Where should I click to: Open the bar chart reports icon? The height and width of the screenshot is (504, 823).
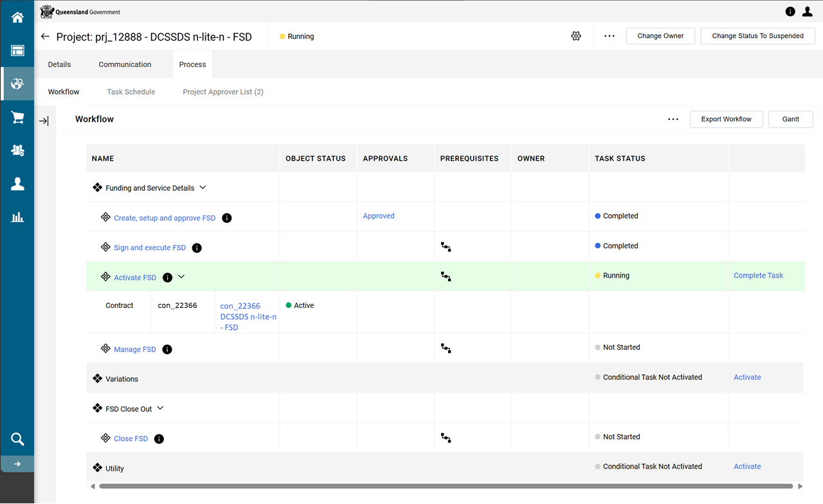[x=17, y=217]
